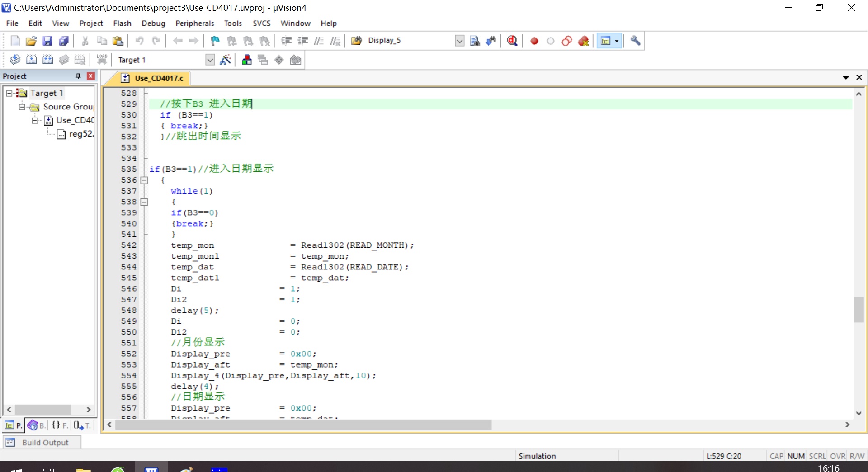Copy the selection with the Copy icon
Viewport: 868px width, 472px height.
[102, 41]
